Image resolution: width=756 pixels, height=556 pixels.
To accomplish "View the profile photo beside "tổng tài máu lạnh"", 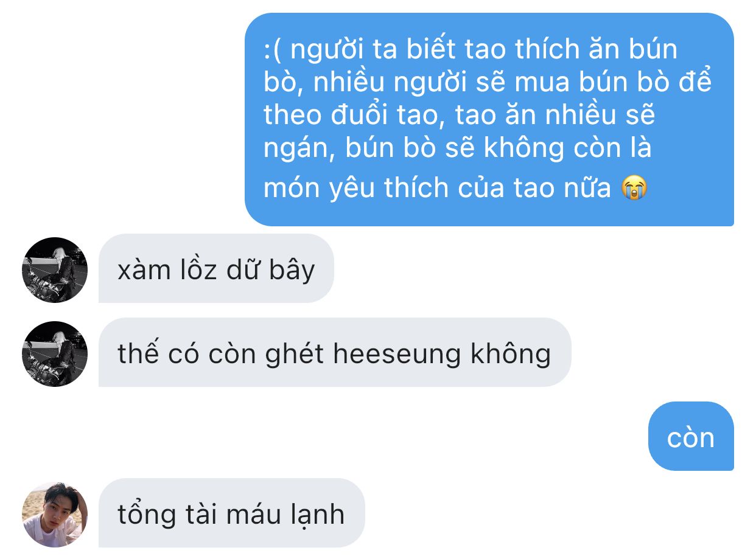I will click(x=55, y=514).
